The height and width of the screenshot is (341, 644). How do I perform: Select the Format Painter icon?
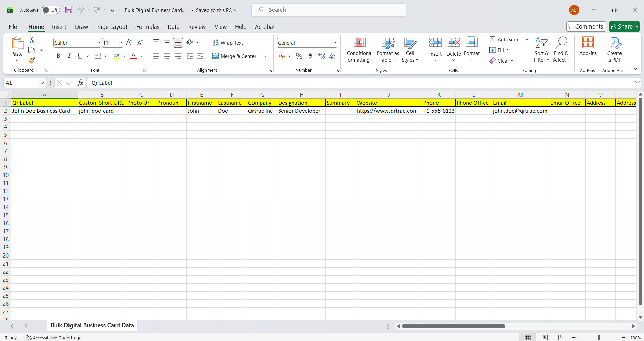[32, 61]
